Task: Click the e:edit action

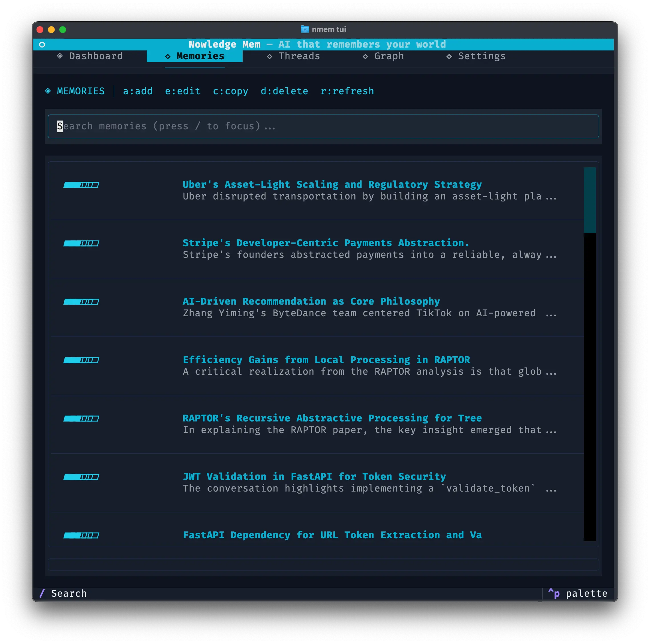Action: pos(183,91)
